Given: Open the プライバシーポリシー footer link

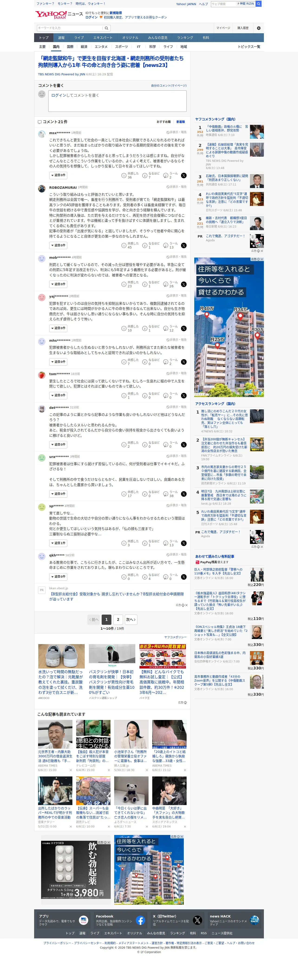Looking at the screenshot, I should (57, 943).
